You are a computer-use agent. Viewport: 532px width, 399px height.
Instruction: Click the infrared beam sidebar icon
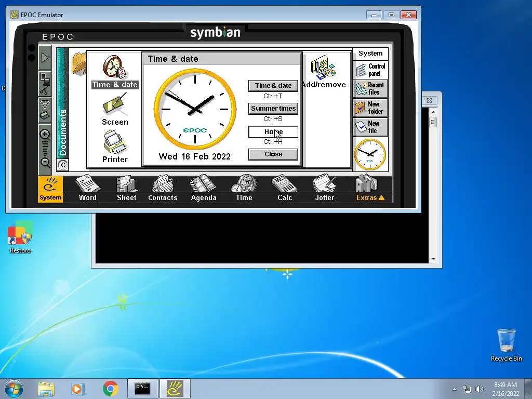(45, 110)
